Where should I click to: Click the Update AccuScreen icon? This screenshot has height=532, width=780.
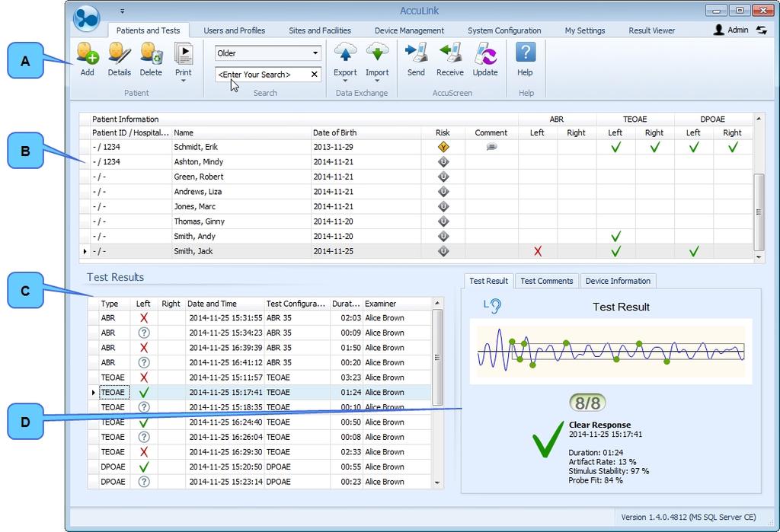click(485, 54)
